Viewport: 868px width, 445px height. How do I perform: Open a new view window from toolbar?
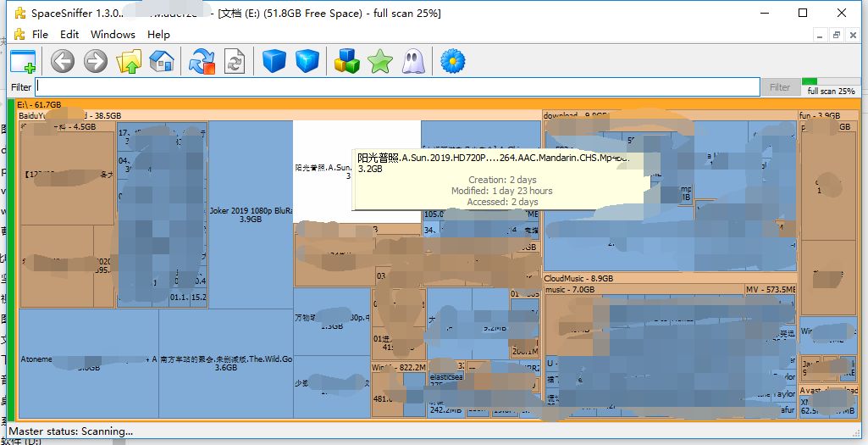click(x=23, y=61)
